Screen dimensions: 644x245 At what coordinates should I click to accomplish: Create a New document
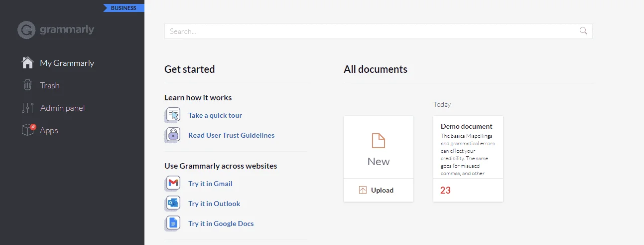(x=379, y=147)
